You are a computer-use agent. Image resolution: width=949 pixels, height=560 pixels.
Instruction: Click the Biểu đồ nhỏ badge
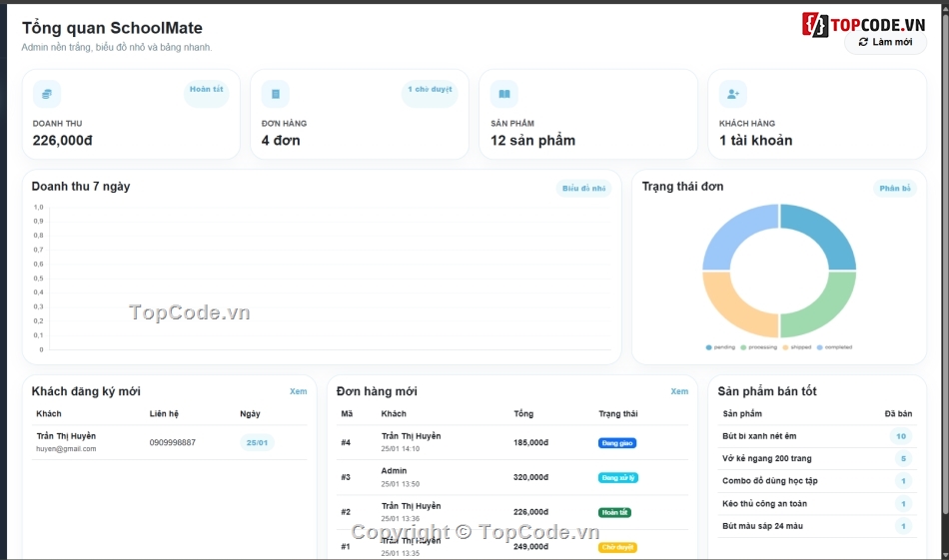point(583,188)
